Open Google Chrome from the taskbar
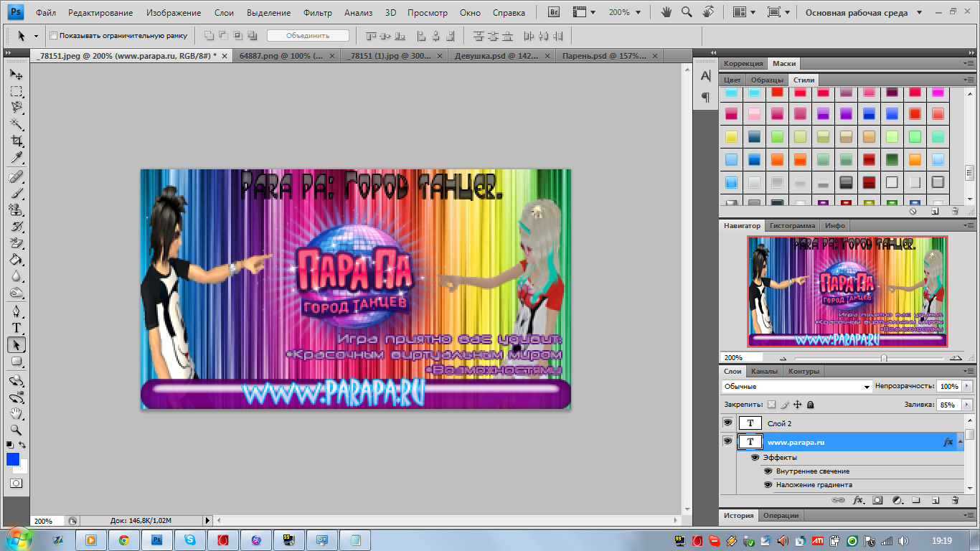This screenshot has width=980, height=551. click(x=123, y=540)
